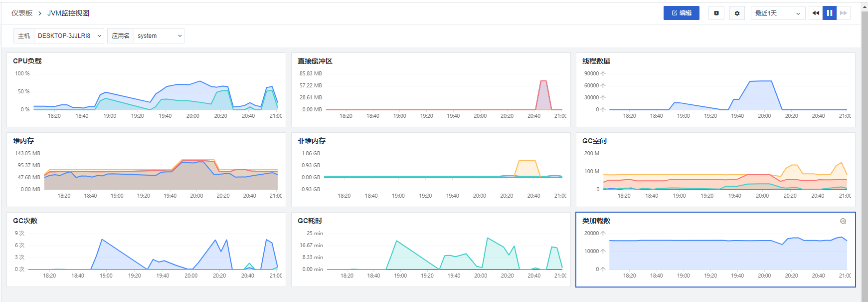The width and height of the screenshot is (868, 302).
Task: Click the 143.05 MB axis label
Action: 27,153
